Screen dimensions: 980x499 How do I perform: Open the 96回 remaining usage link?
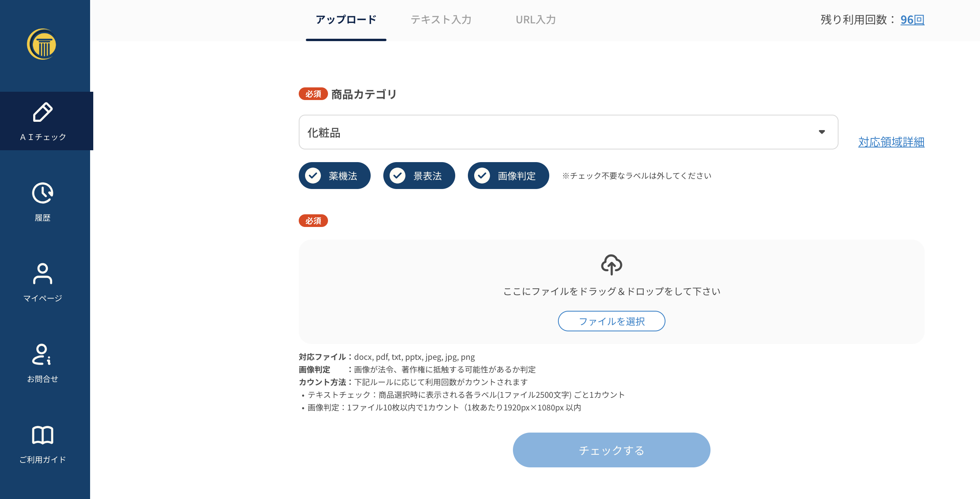(x=912, y=20)
